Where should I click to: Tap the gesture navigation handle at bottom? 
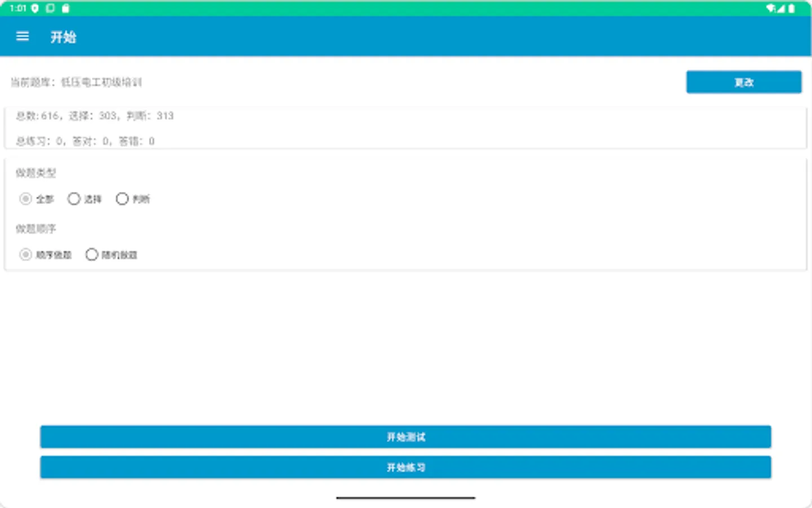pos(405,498)
